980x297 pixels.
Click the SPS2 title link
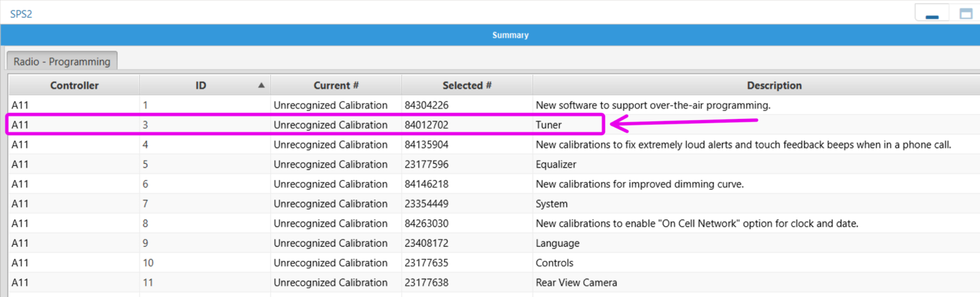pos(21,14)
